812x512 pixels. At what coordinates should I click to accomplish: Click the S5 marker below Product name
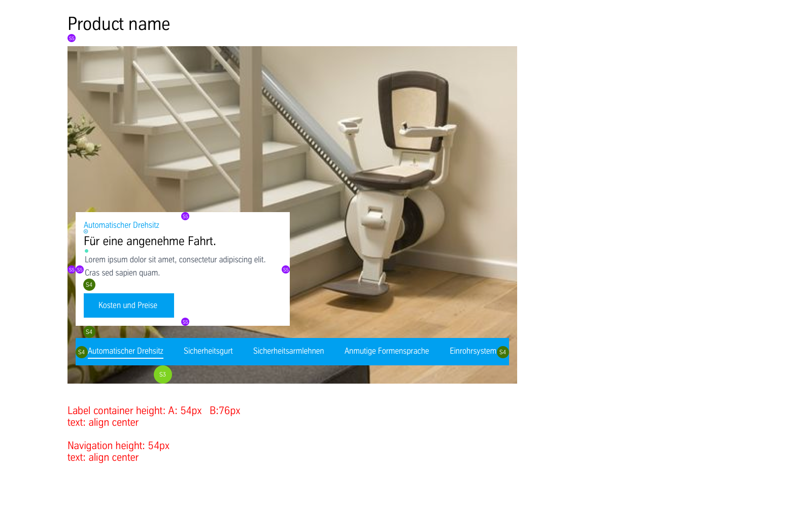tap(72, 38)
